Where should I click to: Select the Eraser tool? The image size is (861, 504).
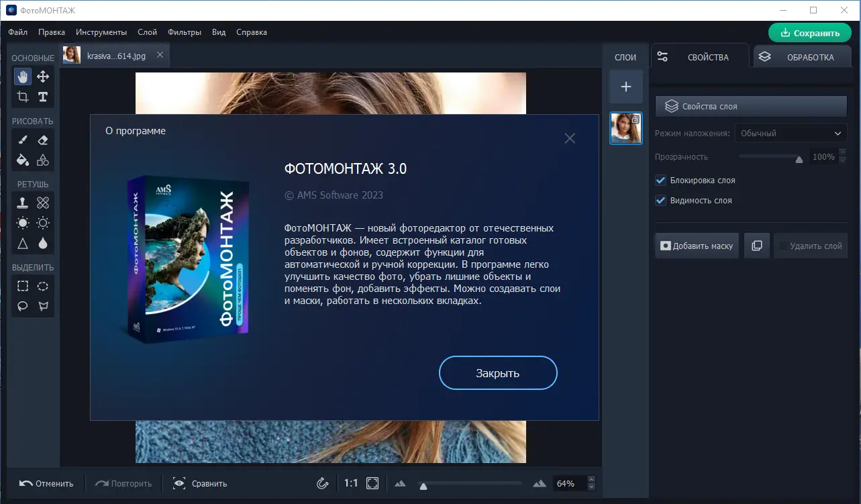point(42,140)
